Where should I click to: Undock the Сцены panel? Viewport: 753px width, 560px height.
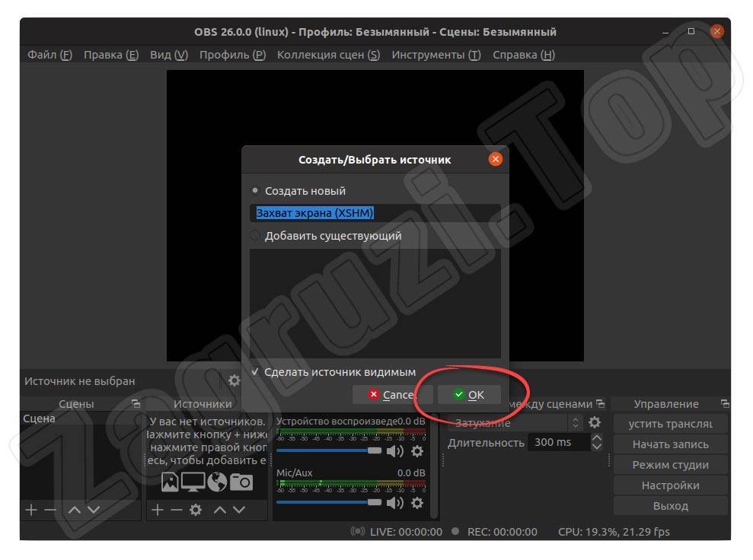pos(136,403)
